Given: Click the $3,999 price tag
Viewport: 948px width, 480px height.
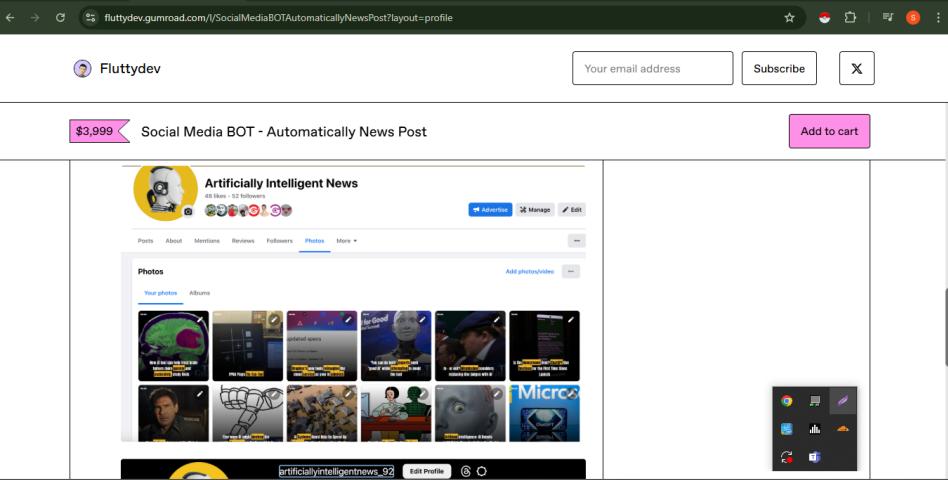Looking at the screenshot, I should [97, 131].
